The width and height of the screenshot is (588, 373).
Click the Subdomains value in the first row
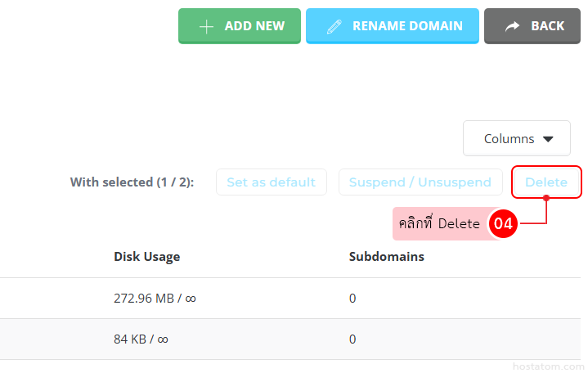(x=352, y=299)
